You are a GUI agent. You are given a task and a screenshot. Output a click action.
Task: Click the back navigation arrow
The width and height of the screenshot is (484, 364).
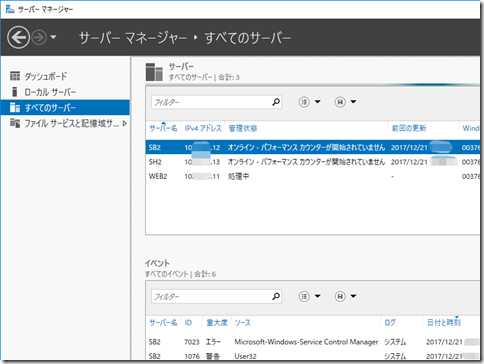pos(18,37)
